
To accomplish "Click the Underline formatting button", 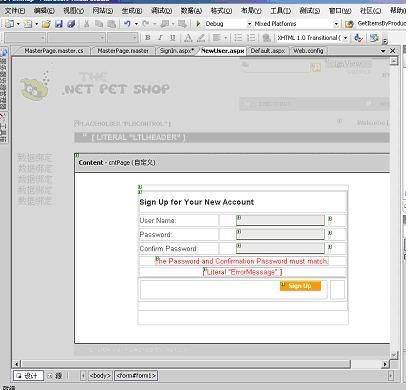I will tap(173, 38).
